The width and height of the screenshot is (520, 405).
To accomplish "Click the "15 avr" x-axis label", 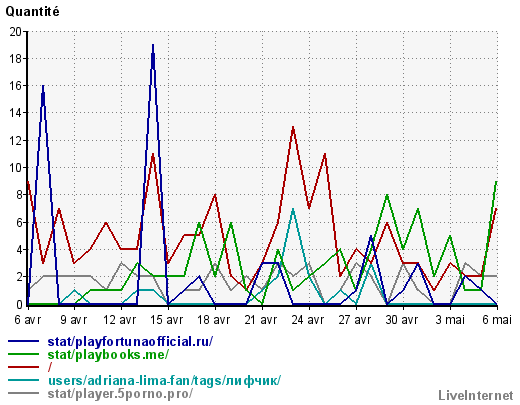I will (166, 320).
